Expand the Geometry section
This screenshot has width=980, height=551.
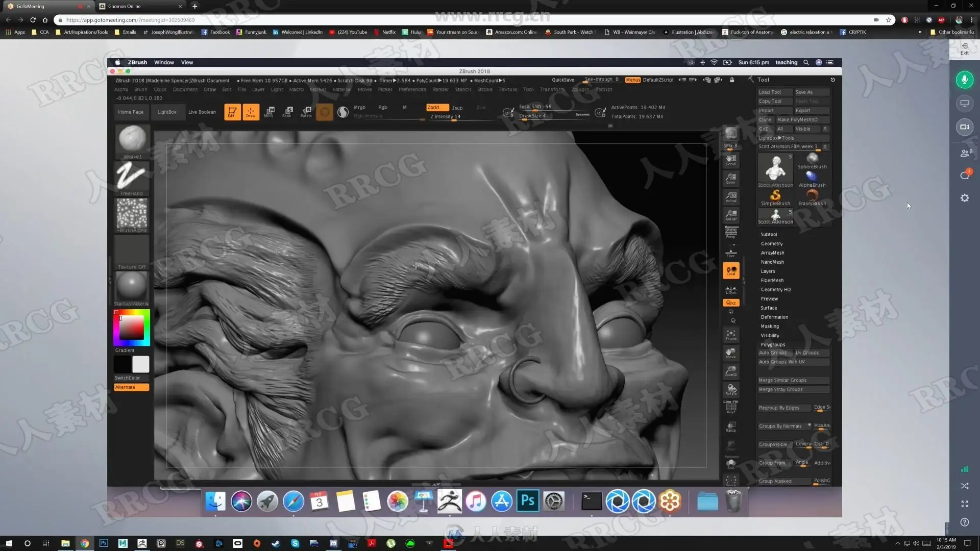(x=771, y=244)
